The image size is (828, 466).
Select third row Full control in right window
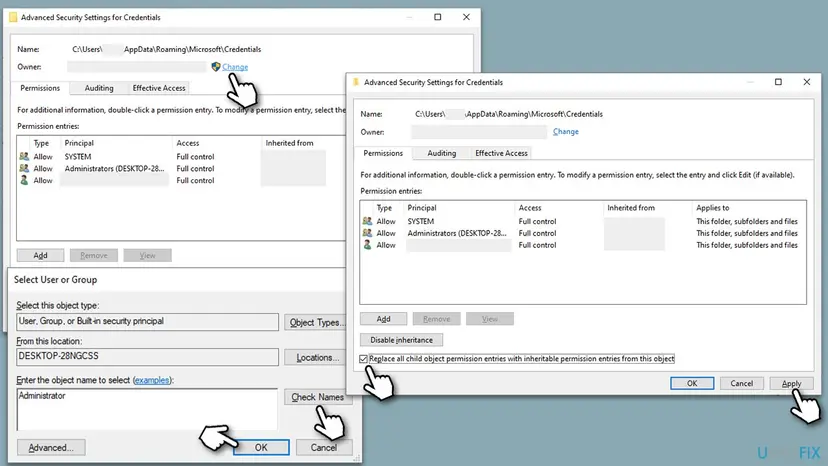point(537,245)
